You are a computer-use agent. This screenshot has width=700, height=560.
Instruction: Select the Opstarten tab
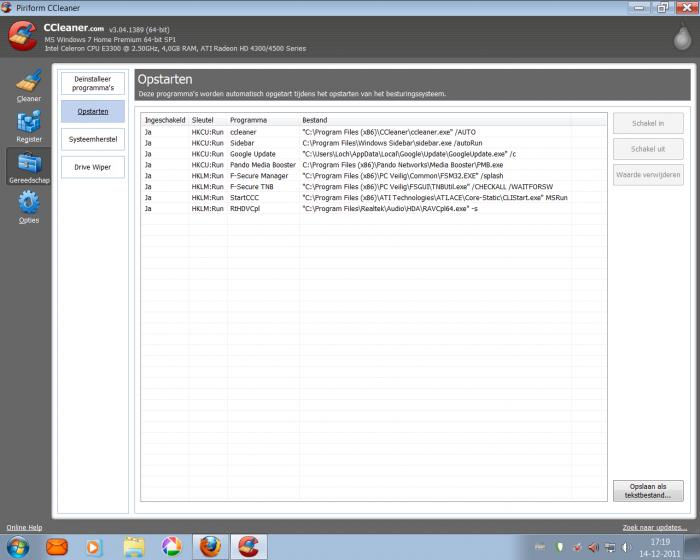[x=93, y=111]
